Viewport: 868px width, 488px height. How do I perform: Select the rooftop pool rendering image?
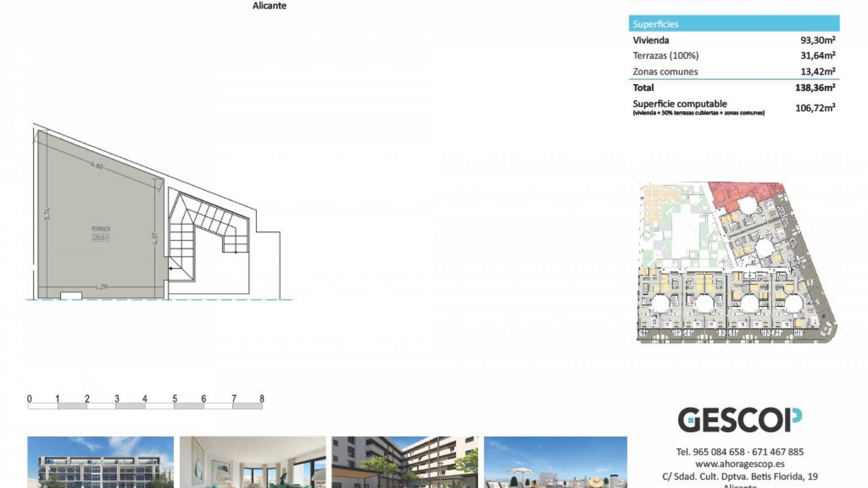click(x=555, y=462)
